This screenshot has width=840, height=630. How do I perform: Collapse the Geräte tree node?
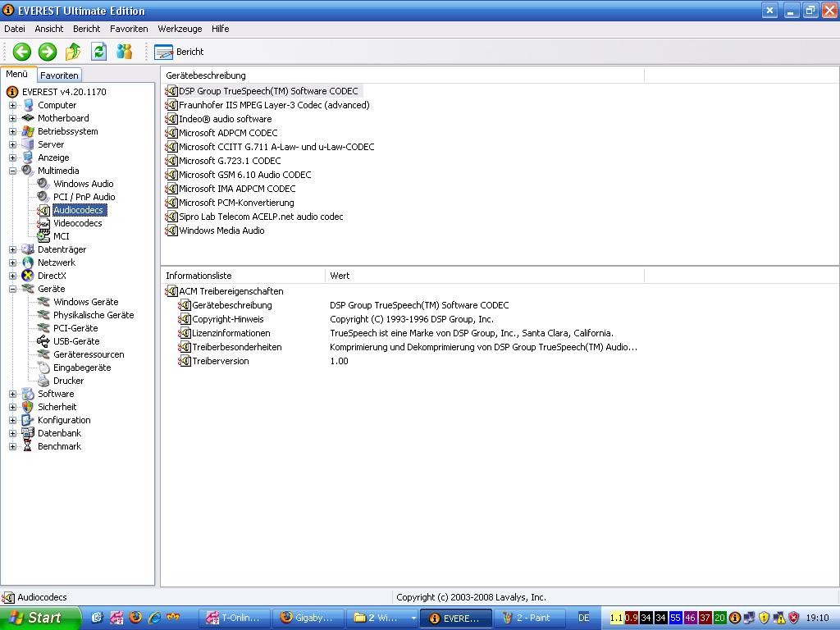click(x=12, y=289)
